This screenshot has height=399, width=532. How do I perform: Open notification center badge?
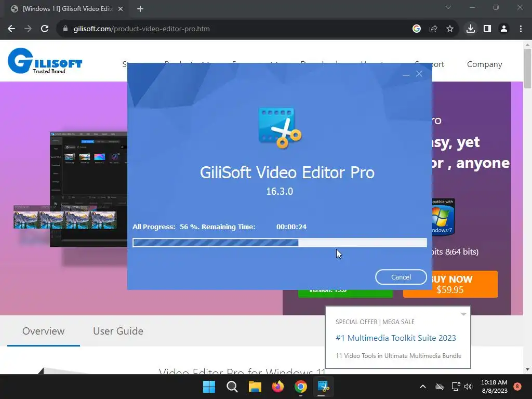(517, 387)
